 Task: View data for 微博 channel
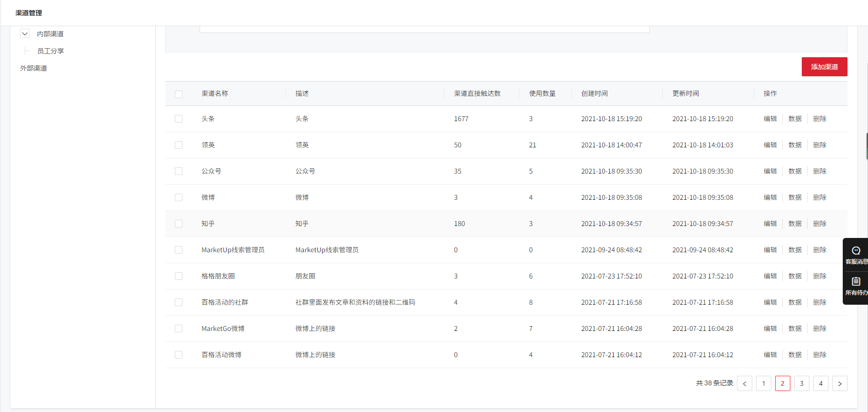pos(795,197)
